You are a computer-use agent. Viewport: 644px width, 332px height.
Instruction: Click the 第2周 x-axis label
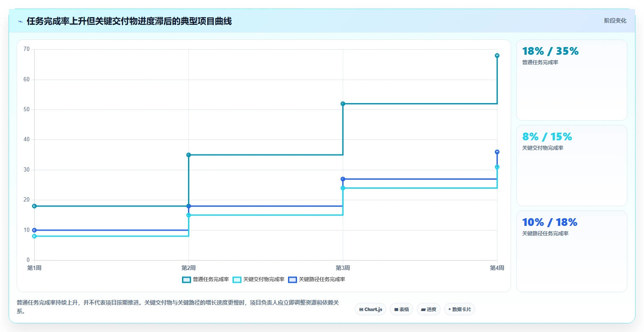coord(188,268)
